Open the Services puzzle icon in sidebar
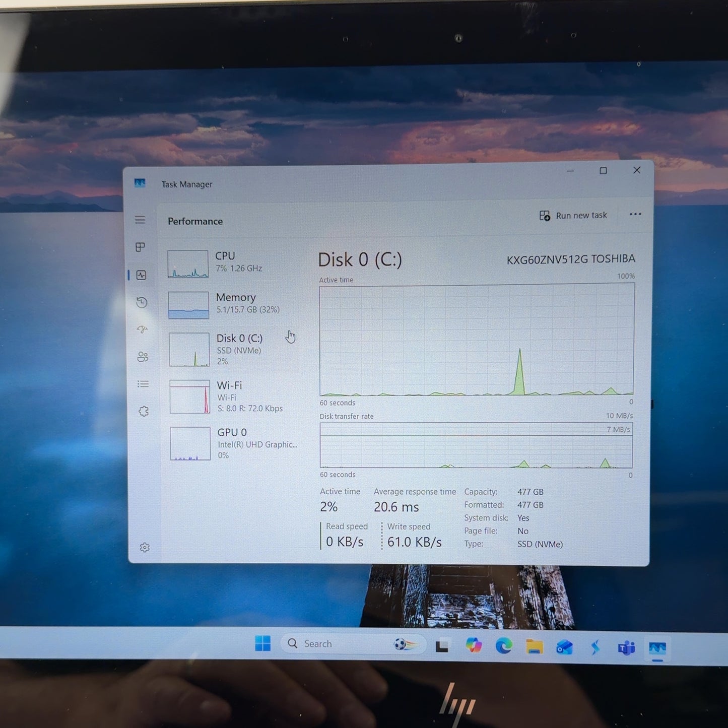Screen dimensions: 728x728 click(144, 411)
